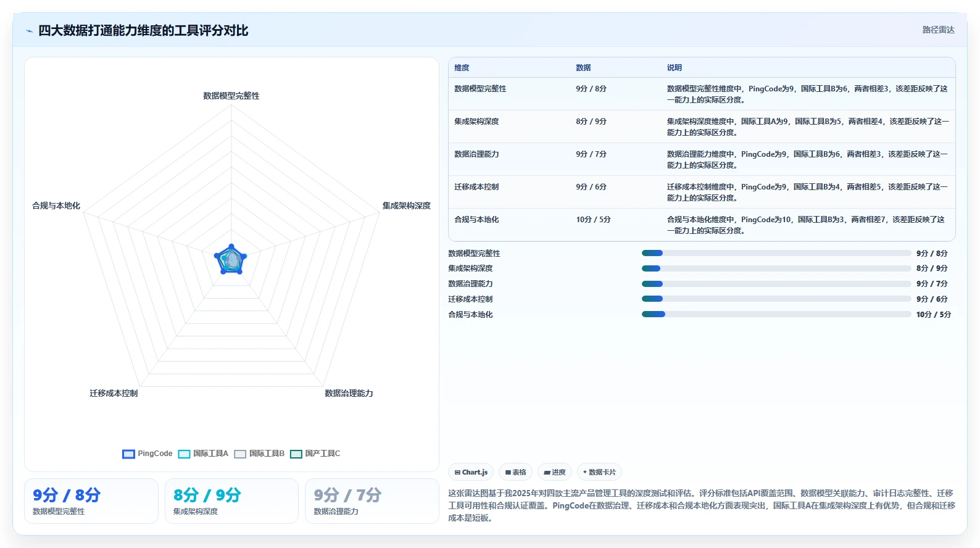Click radar axis label 集成架构深度
Image resolution: width=980 pixels, height=548 pixels.
click(x=406, y=205)
